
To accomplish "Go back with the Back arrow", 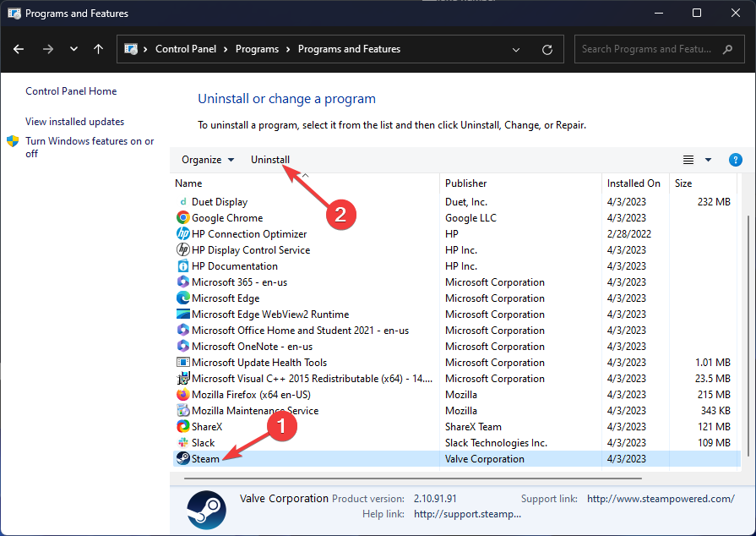I will (19, 49).
